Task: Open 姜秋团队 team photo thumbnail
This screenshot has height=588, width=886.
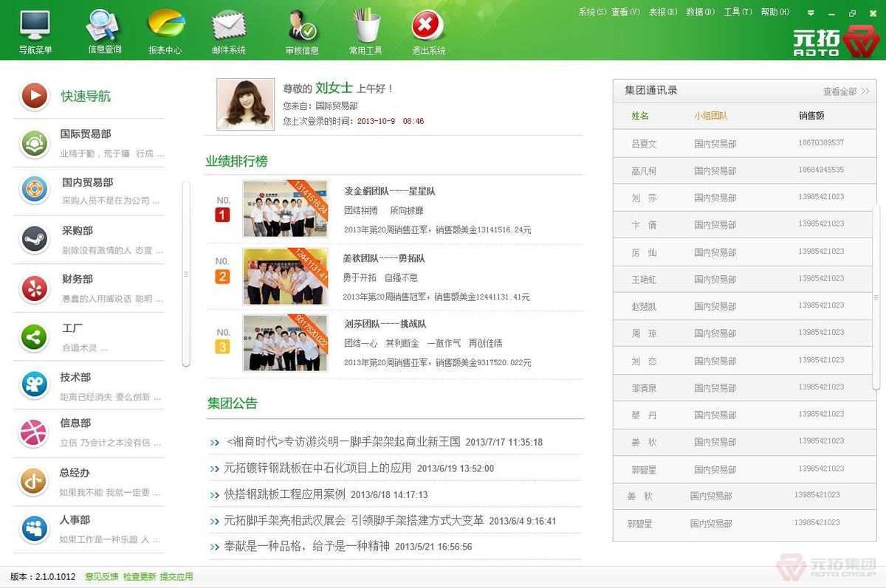Action: (285, 276)
